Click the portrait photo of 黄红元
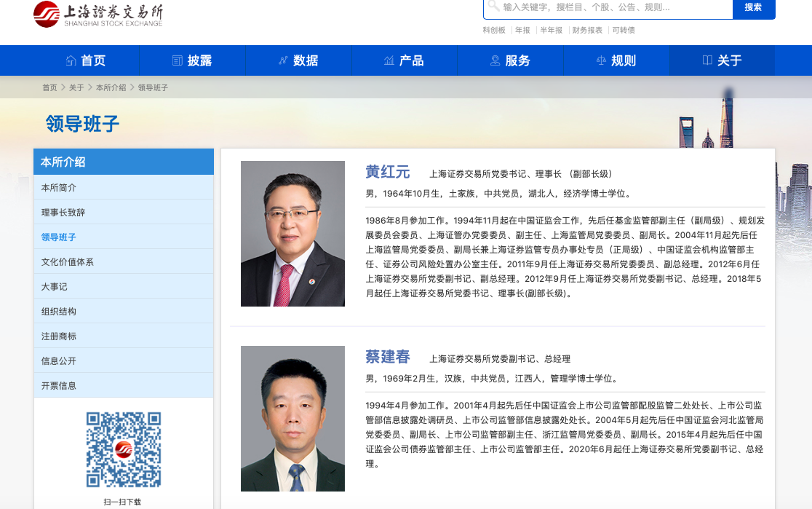This screenshot has height=509, width=812. 292,234
